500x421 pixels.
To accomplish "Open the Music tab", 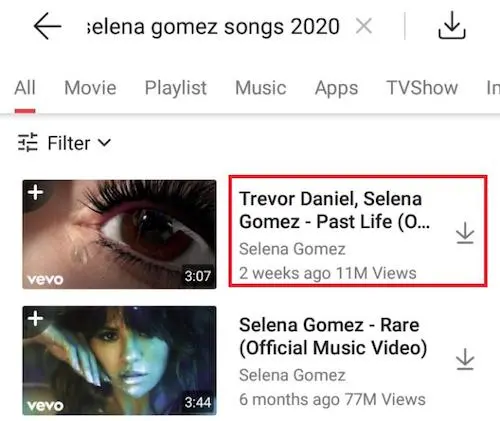I will (x=261, y=88).
